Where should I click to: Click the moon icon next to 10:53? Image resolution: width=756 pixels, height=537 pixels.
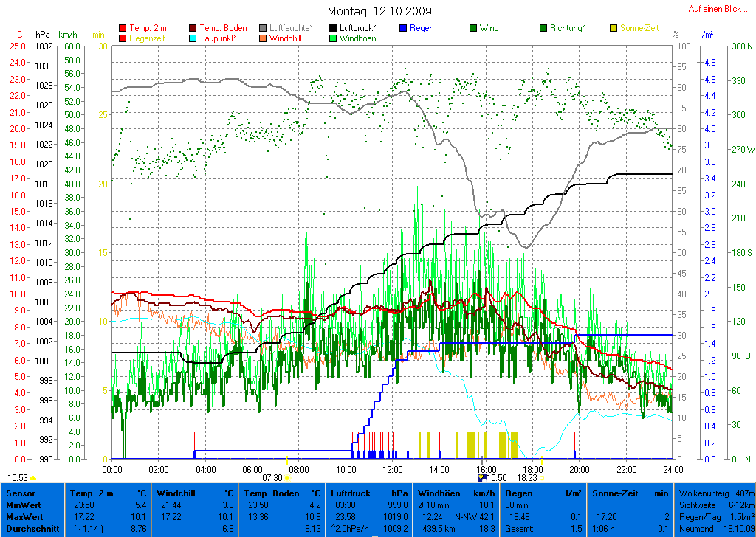pos(33,478)
